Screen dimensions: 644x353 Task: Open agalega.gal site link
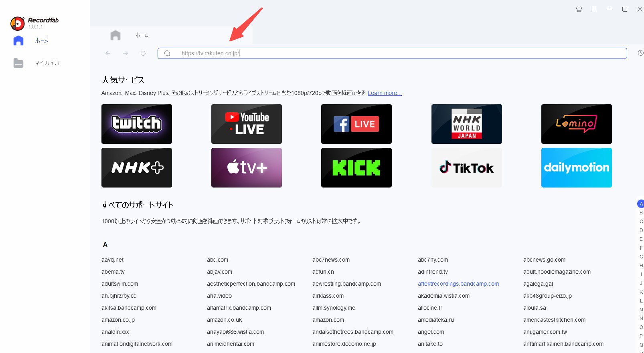pos(538,284)
